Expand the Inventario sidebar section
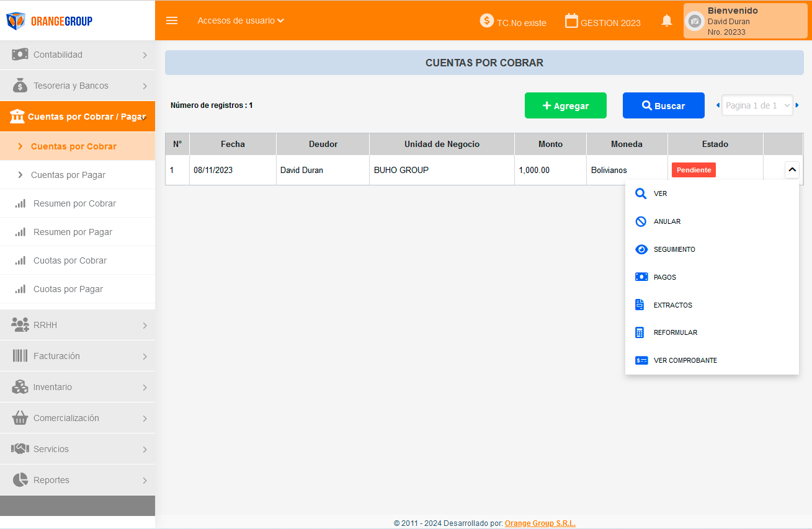The image size is (812, 529). [78, 387]
